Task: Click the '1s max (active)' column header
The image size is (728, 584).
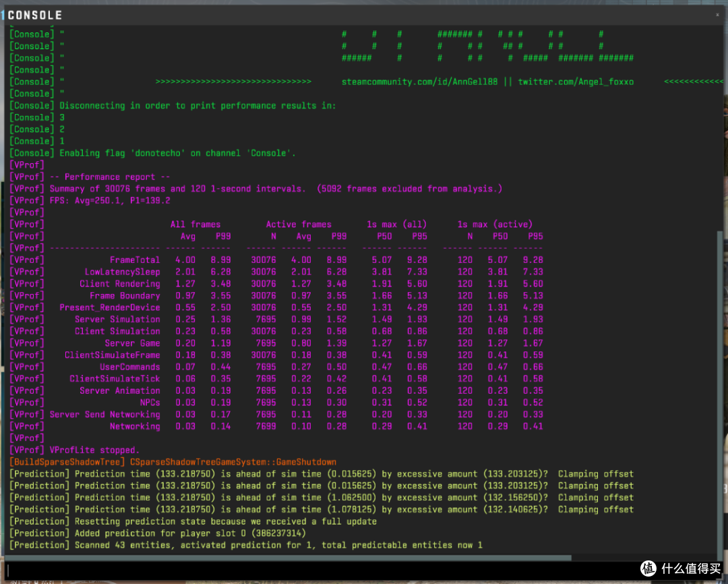Action: point(495,225)
